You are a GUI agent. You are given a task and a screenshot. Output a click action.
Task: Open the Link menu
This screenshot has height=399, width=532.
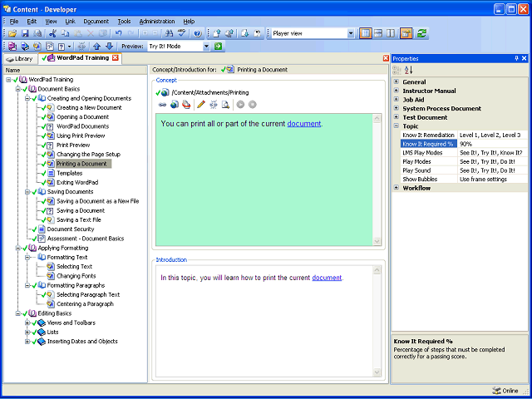click(x=70, y=22)
